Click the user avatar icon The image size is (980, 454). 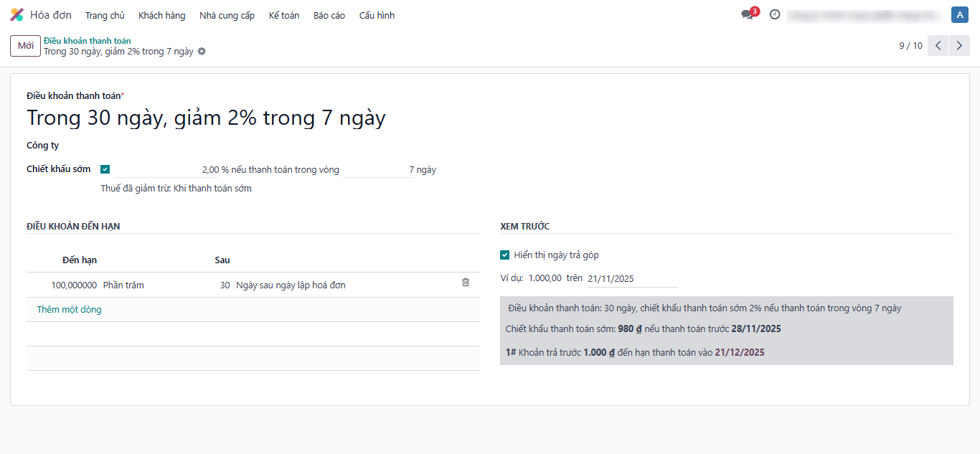click(x=959, y=15)
